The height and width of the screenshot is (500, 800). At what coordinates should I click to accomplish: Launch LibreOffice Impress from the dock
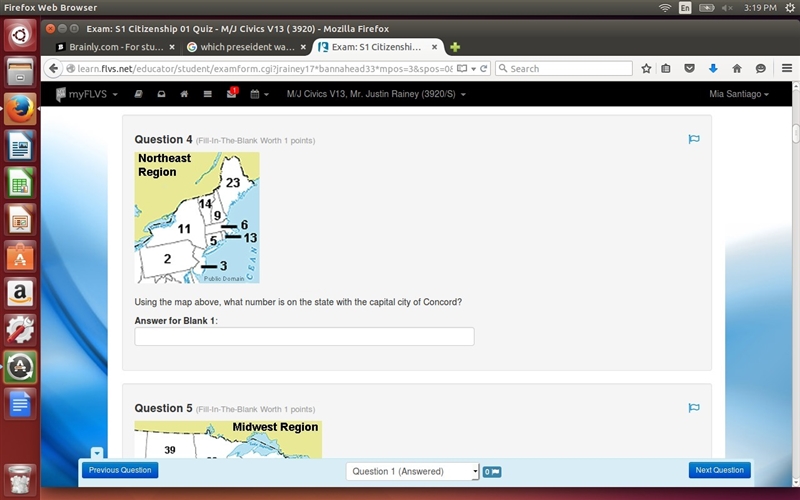coord(20,219)
